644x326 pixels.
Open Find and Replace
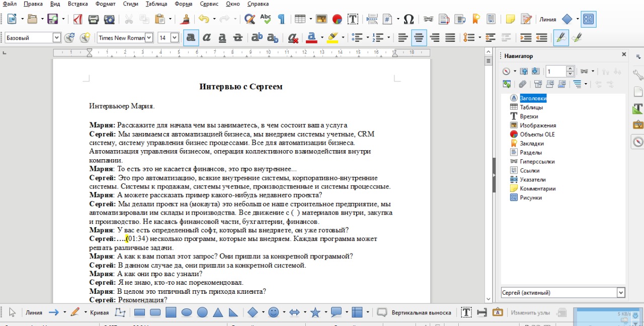(250, 19)
